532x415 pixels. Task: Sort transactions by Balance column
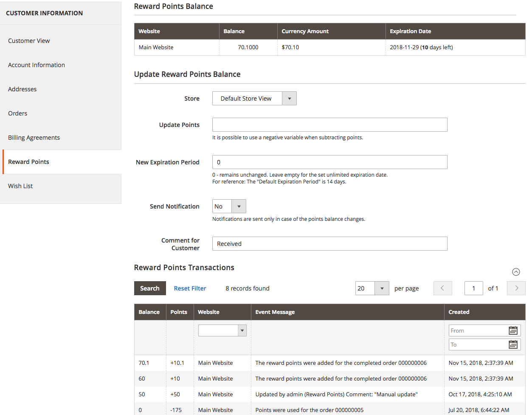(150, 312)
